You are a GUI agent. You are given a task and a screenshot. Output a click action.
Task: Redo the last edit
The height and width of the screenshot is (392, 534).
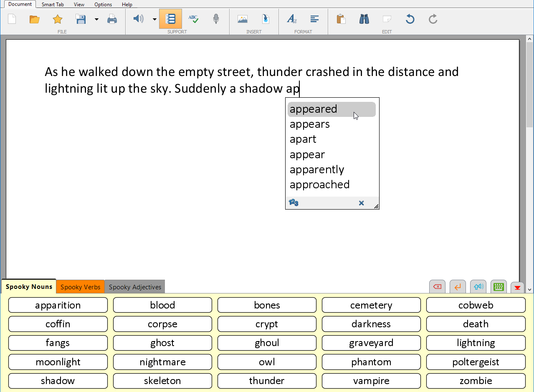tap(433, 18)
